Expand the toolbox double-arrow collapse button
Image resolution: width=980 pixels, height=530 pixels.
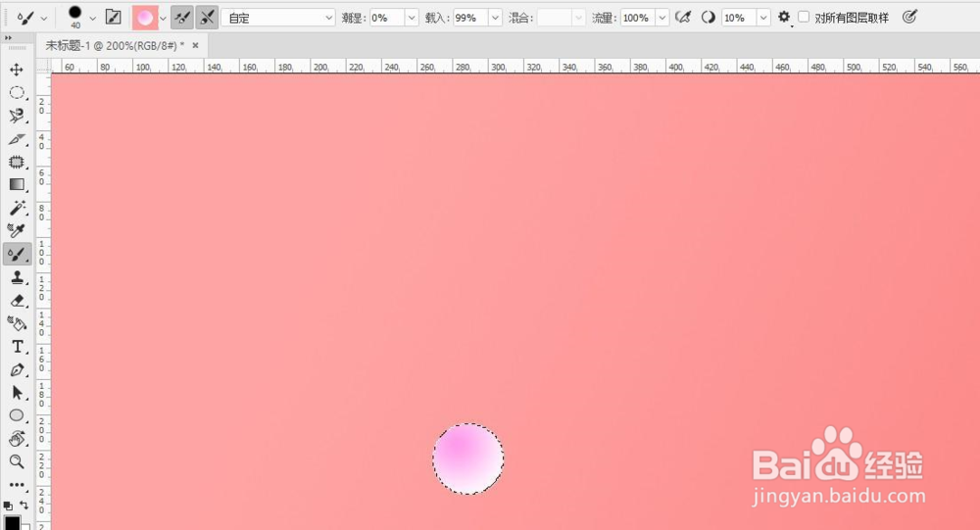(8, 38)
